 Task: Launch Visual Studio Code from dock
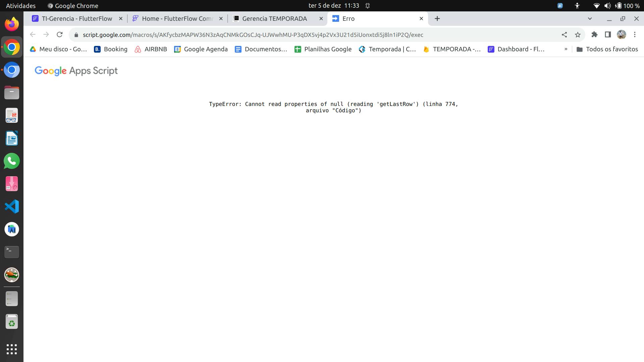click(x=12, y=206)
